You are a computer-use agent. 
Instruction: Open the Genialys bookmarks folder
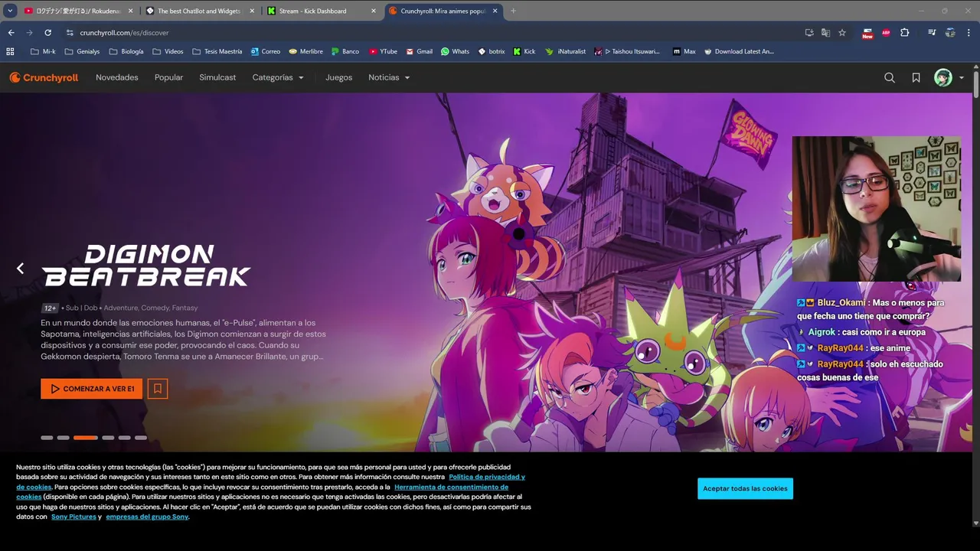pyautogui.click(x=82, y=51)
